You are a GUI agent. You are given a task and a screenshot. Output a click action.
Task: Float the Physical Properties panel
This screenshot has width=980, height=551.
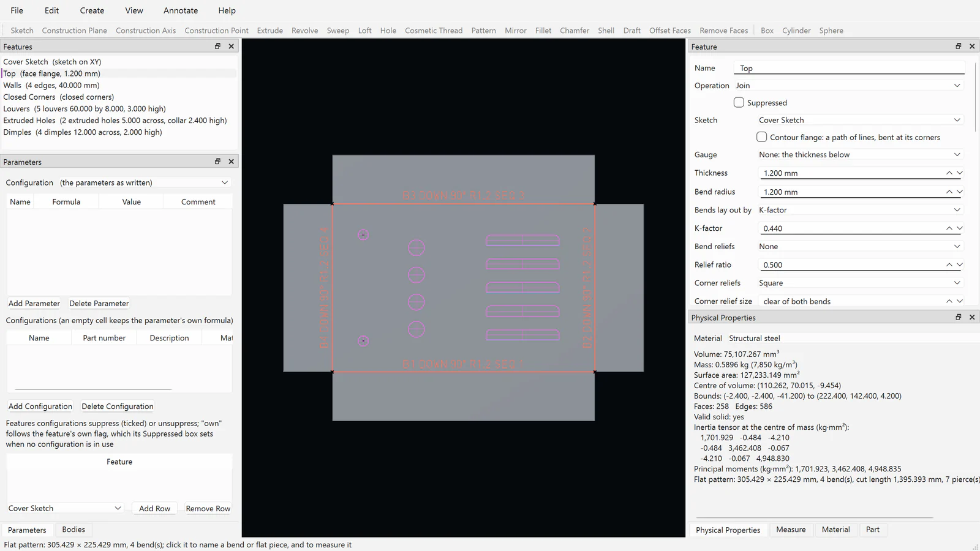(959, 317)
